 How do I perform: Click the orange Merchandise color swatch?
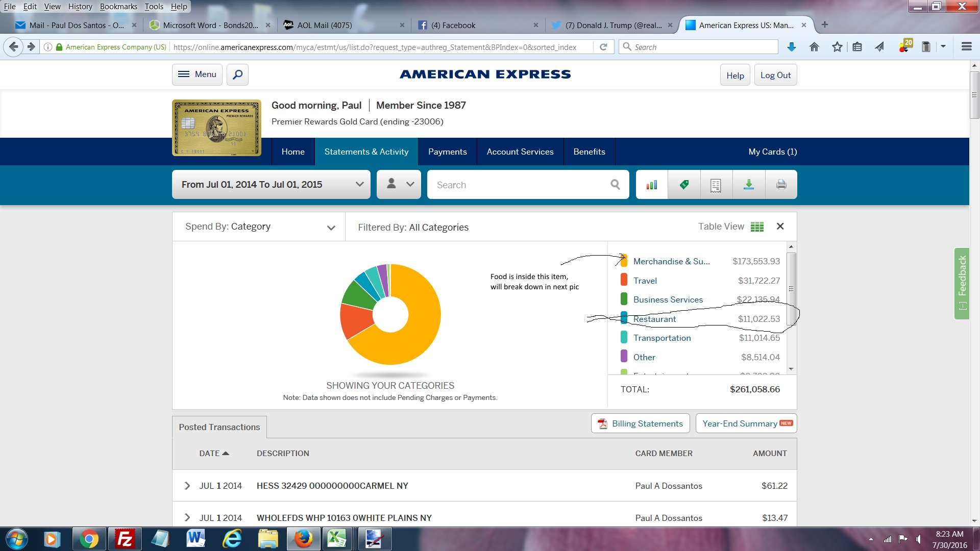click(x=624, y=261)
